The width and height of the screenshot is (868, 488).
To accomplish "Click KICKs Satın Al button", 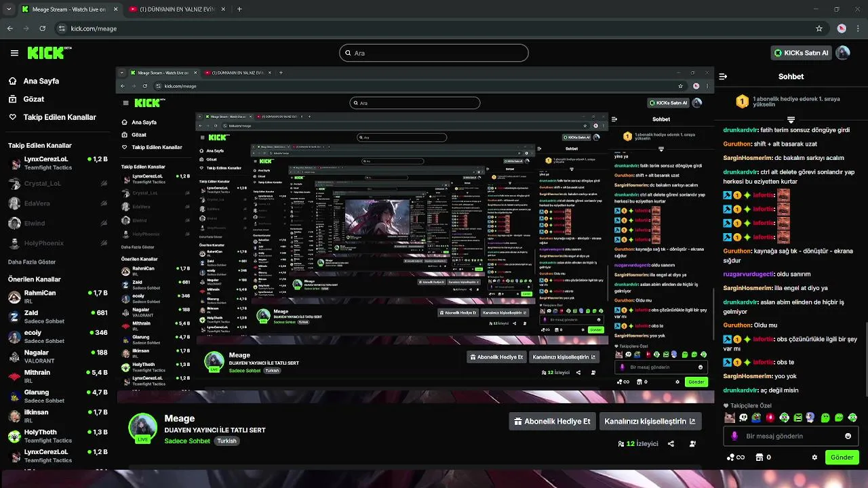I will point(801,53).
